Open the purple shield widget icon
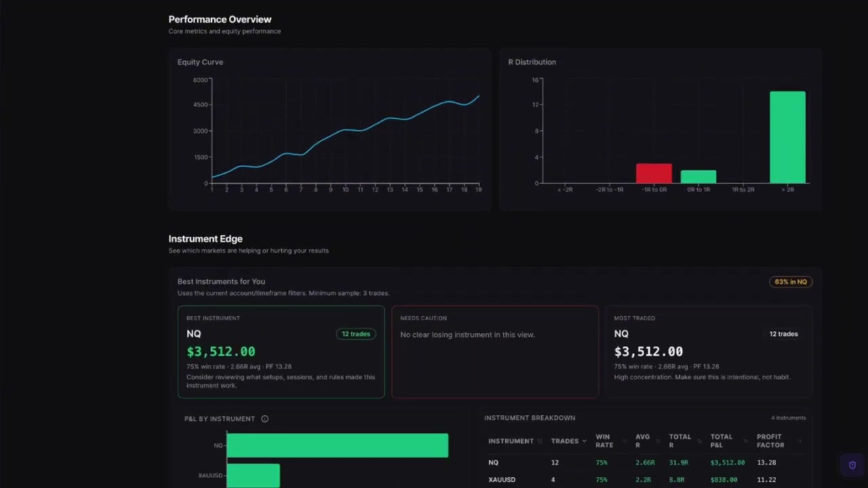The width and height of the screenshot is (868, 488). 852,466
